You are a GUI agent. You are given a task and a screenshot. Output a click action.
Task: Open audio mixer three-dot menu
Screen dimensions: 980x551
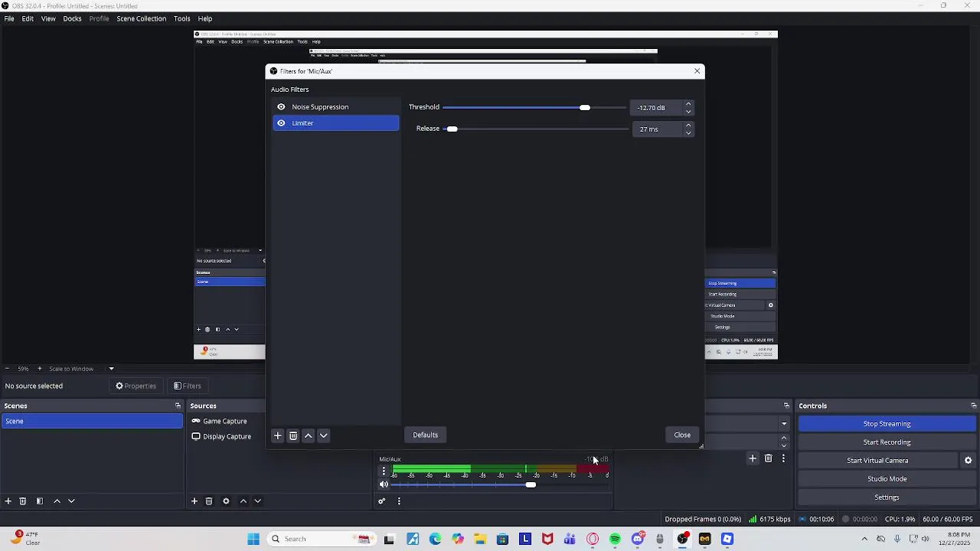coord(399,501)
